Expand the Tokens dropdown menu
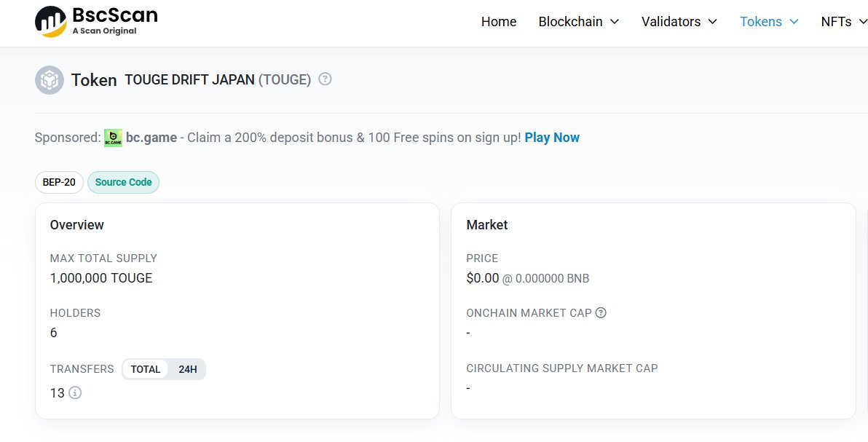 [x=770, y=22]
